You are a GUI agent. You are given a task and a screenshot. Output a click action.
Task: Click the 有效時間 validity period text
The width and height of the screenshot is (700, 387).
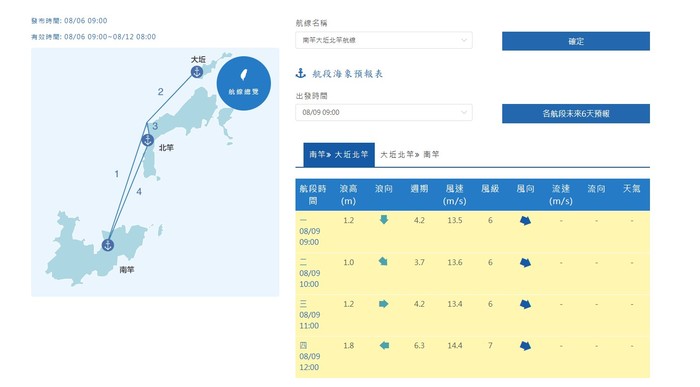coord(93,37)
